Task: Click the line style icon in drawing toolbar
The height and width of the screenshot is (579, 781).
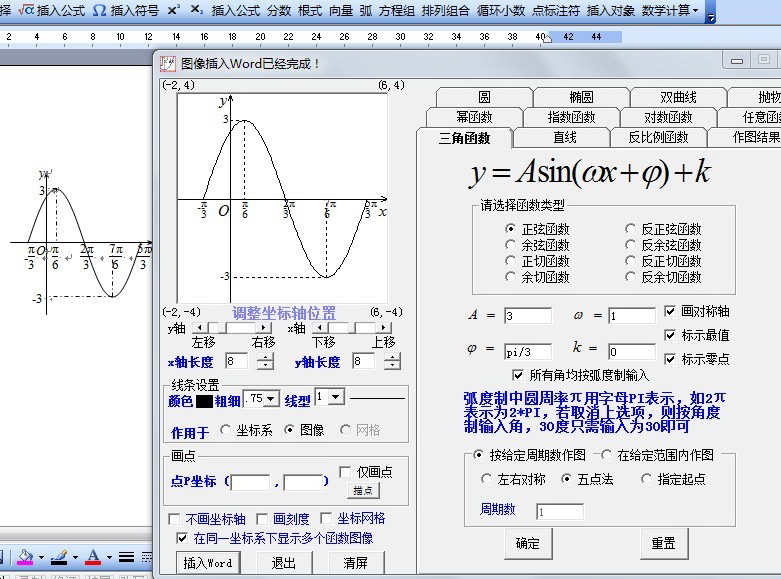Action: tap(127, 557)
